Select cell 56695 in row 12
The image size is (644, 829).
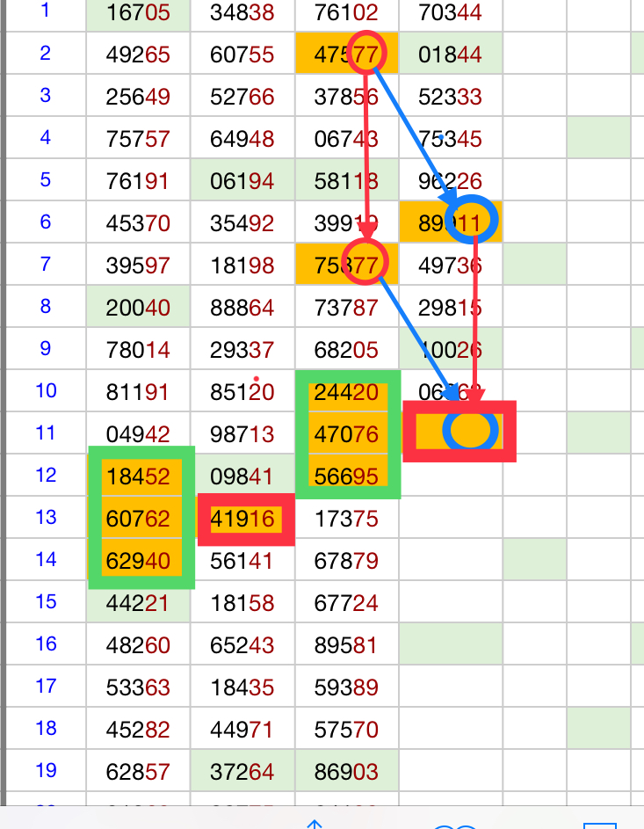tap(346, 476)
